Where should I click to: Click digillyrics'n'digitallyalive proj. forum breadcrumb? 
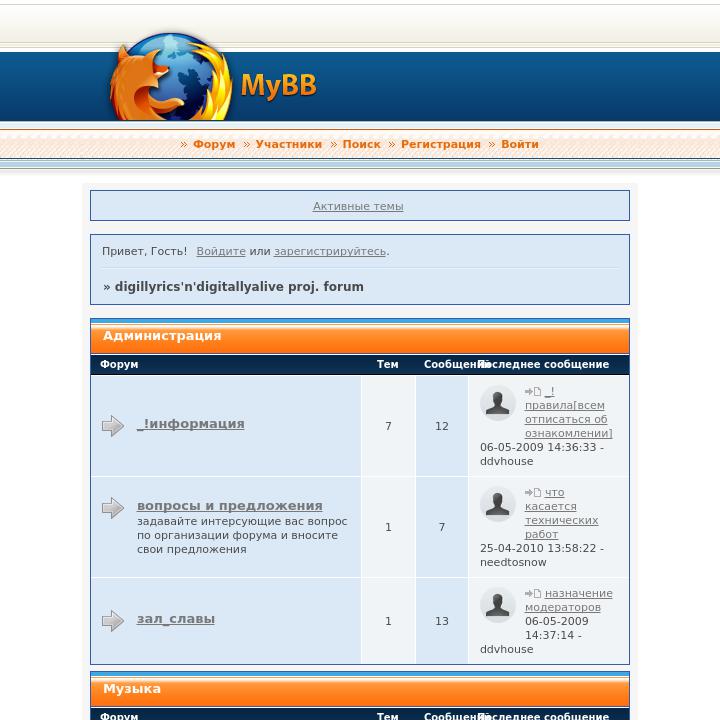tap(239, 287)
